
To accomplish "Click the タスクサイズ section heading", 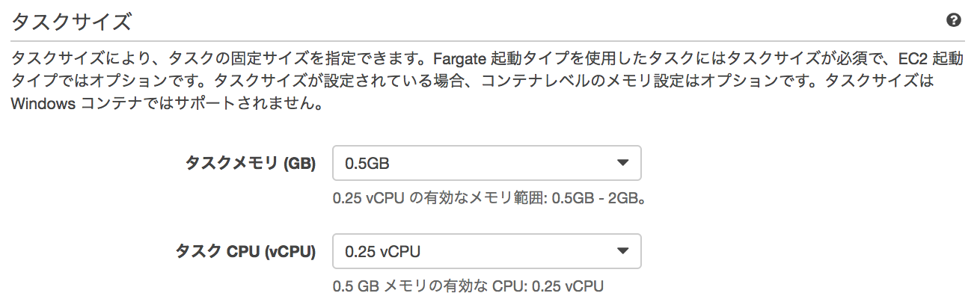I will pyautogui.click(x=72, y=21).
